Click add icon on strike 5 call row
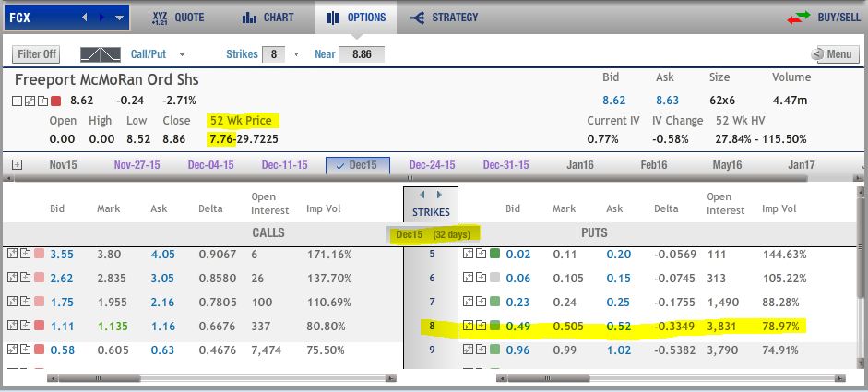This screenshot has height=392, width=868. (26, 254)
